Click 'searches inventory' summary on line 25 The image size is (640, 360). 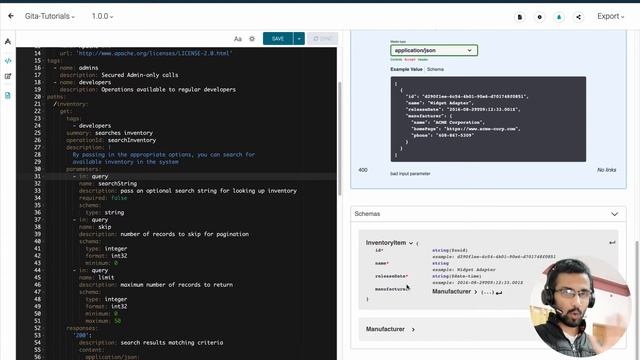(124, 133)
